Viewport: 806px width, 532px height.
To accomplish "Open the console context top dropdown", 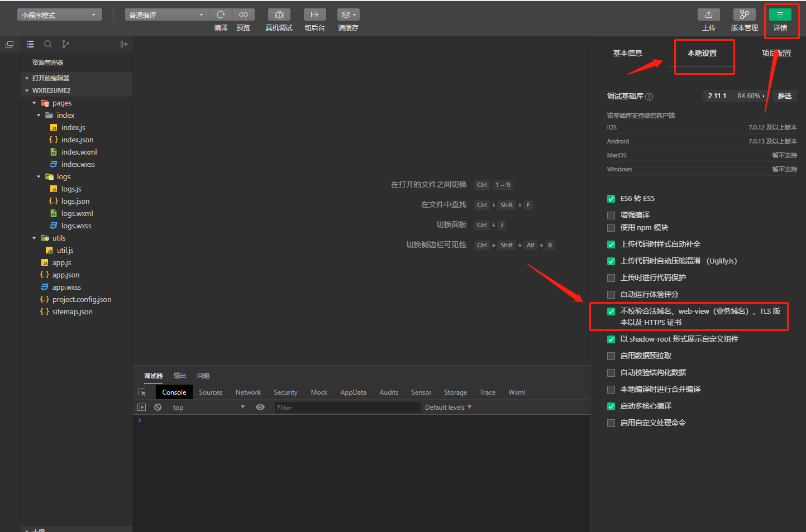I will pyautogui.click(x=208, y=408).
